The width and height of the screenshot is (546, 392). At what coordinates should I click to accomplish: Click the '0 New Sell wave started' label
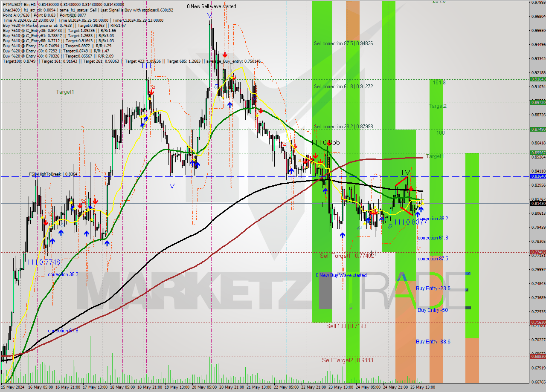coord(212,6)
